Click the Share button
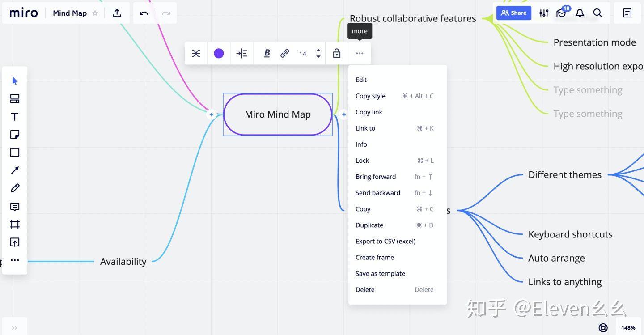This screenshot has width=644, height=335. pyautogui.click(x=514, y=13)
